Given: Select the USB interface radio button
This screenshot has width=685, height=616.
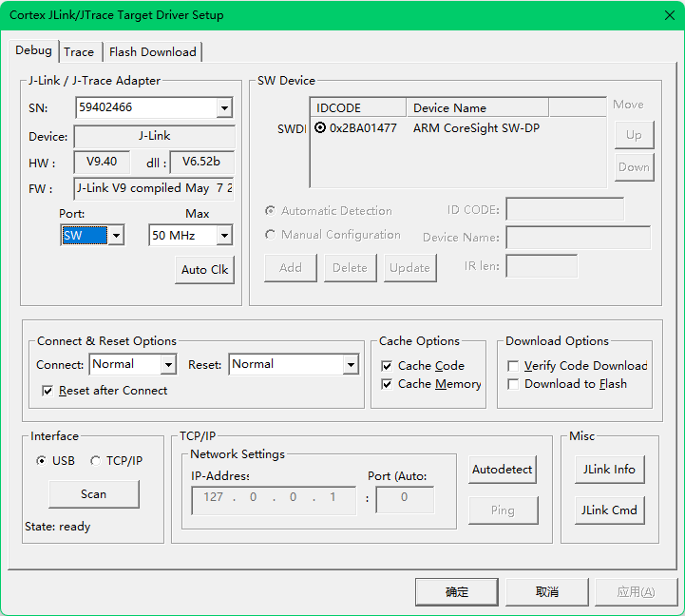Looking at the screenshot, I should (x=42, y=461).
